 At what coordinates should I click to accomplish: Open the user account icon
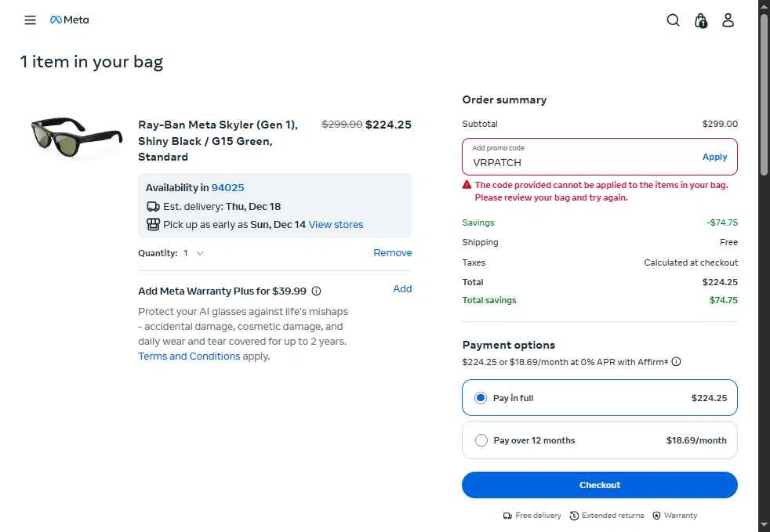click(728, 20)
